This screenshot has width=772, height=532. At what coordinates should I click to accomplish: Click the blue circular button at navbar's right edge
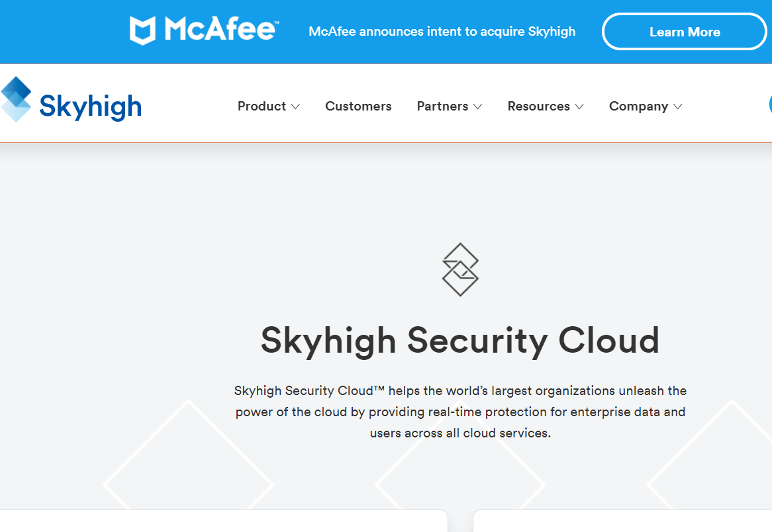[x=769, y=105]
